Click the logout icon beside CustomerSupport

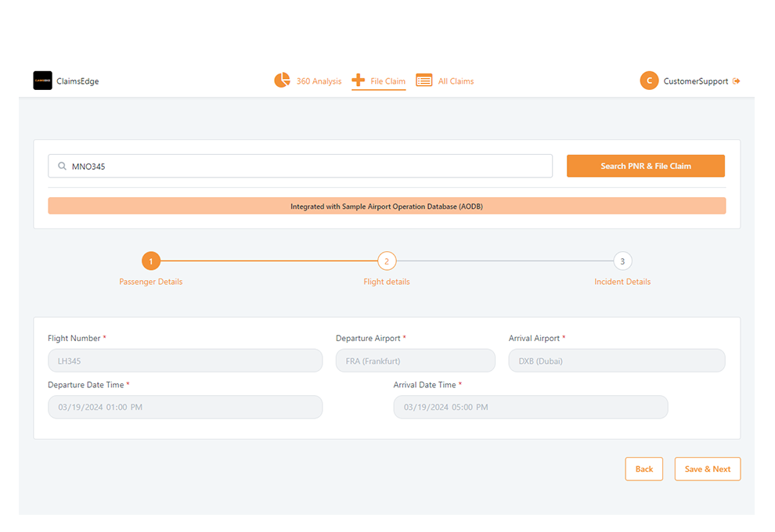pos(737,81)
